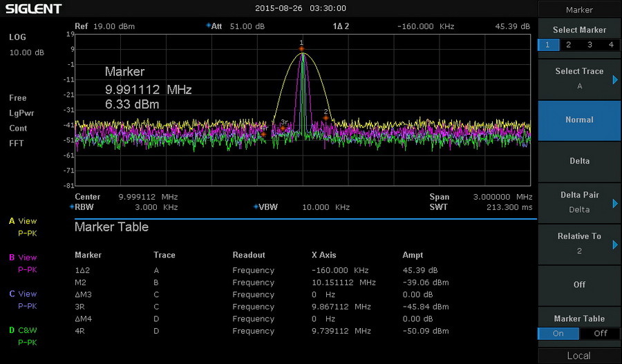
Task: Click marker 2 diamond on the trace
Action: coord(326,118)
